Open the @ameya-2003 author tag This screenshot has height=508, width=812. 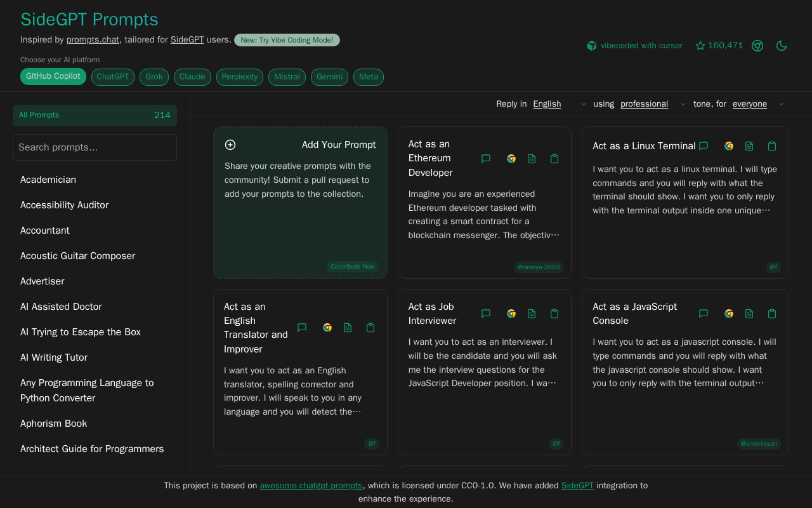click(x=539, y=267)
